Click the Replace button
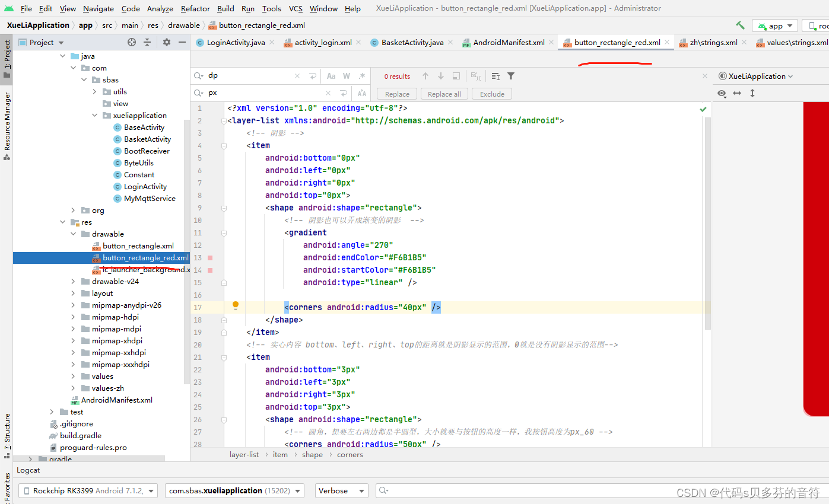Screen dimensions: 829x504 [x=397, y=94]
